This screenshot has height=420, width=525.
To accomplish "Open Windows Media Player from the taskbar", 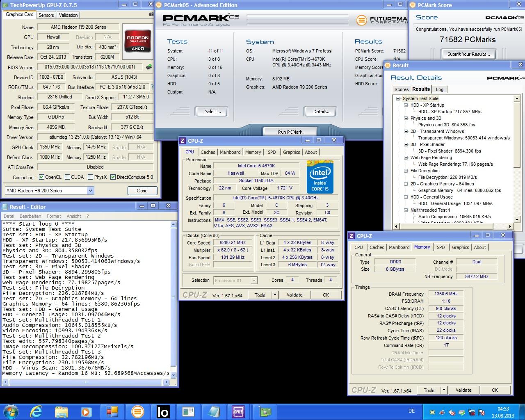I will click(86, 411).
